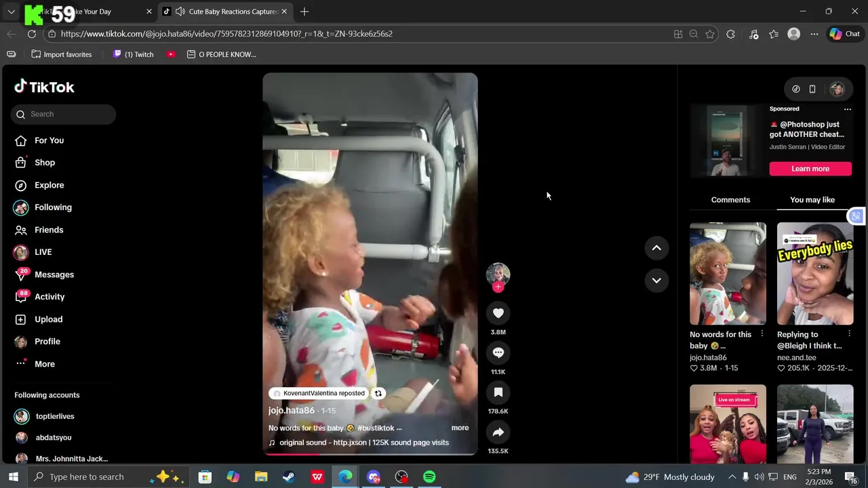
Task: Open sponsored ad options menu
Action: 847,109
